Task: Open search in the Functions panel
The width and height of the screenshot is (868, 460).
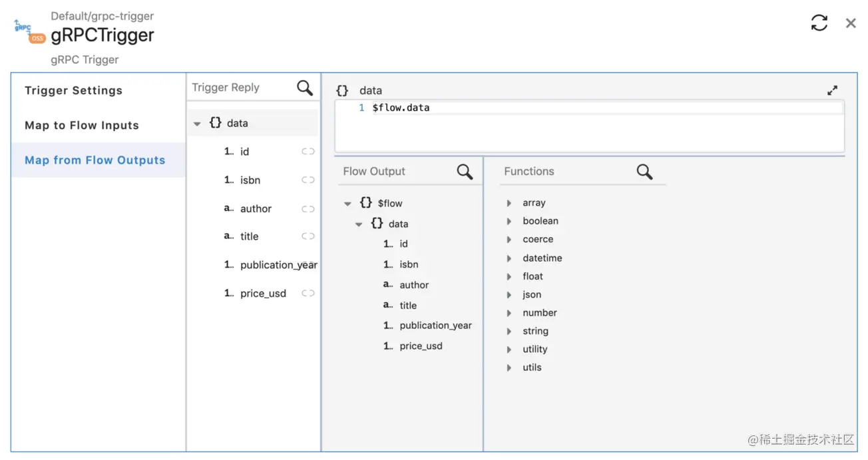Action: pyautogui.click(x=644, y=172)
